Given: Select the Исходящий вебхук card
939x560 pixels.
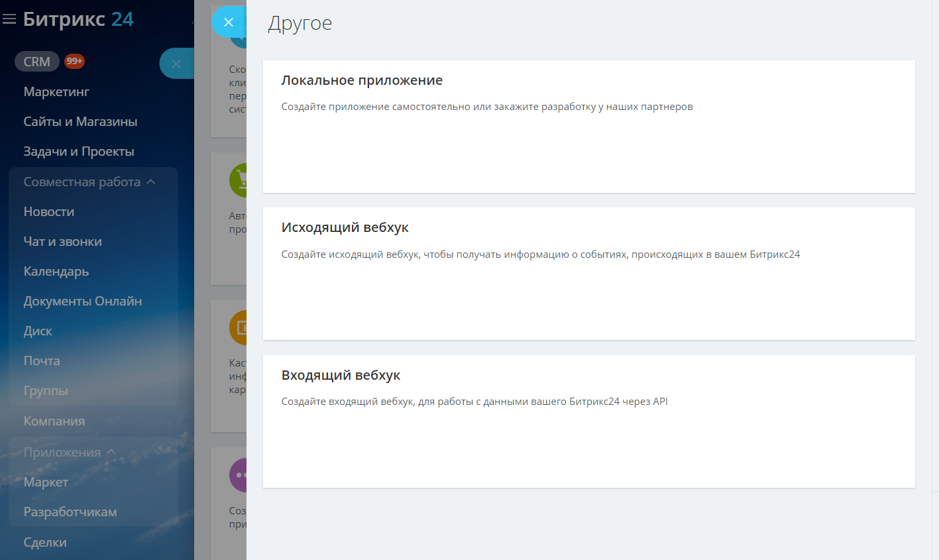Looking at the screenshot, I should pos(589,274).
